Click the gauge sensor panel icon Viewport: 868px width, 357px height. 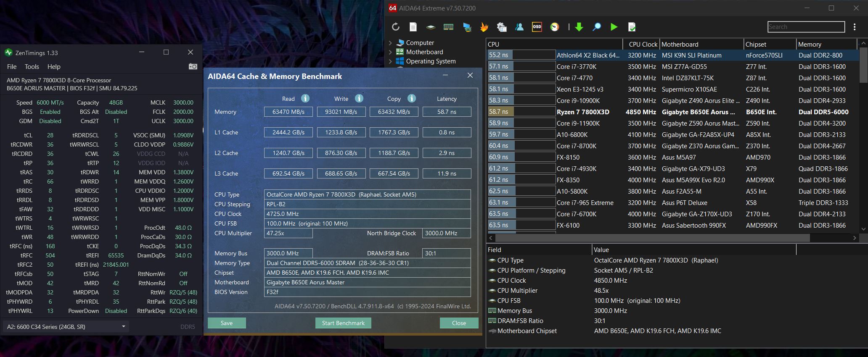(x=555, y=27)
